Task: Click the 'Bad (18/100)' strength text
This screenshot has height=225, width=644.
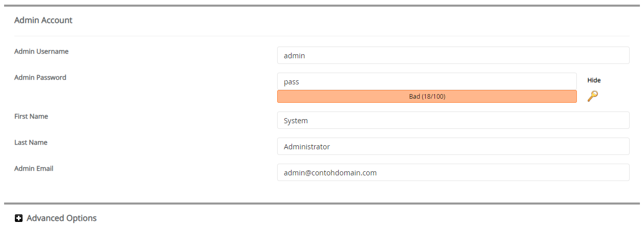Action: 427,97
